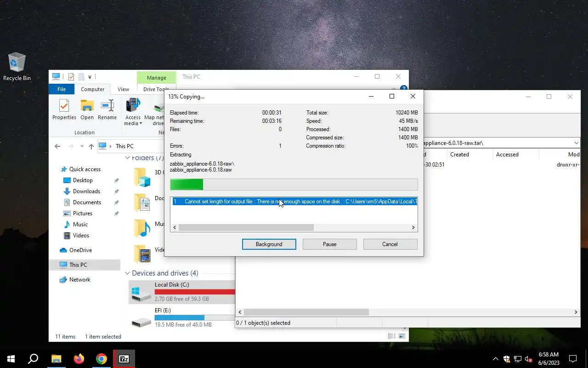Open the notification center

[x=573, y=359]
